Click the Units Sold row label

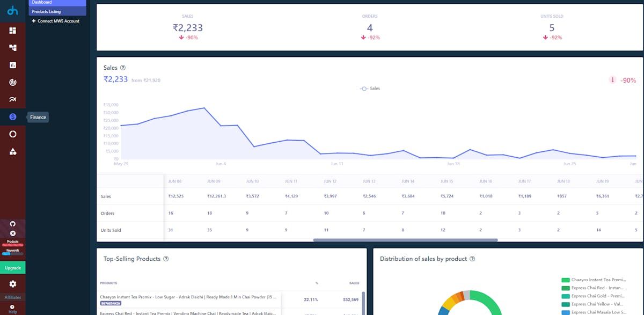coord(111,230)
